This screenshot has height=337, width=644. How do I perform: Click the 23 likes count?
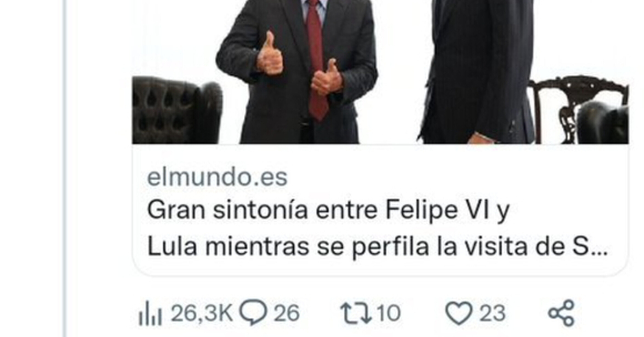(492, 313)
